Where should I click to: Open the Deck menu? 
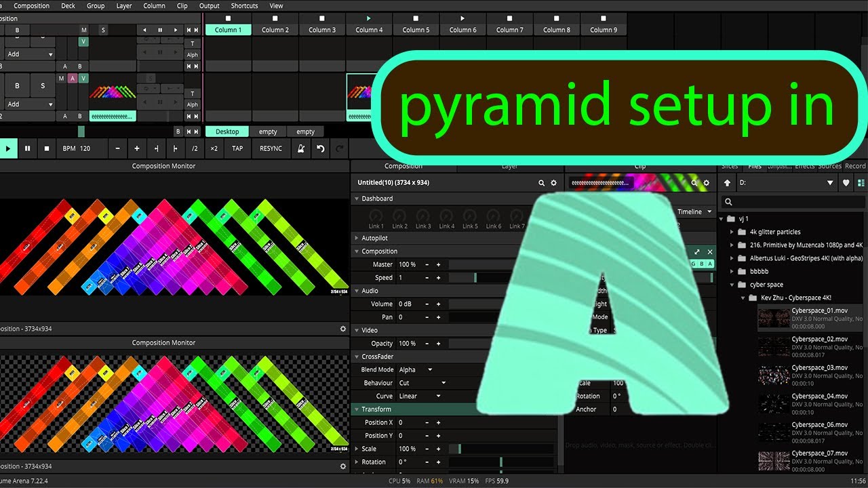[x=68, y=5]
